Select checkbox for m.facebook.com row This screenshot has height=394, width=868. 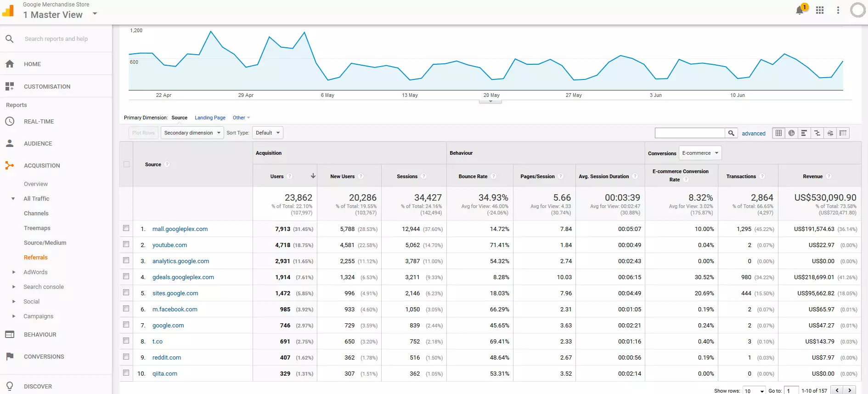(x=126, y=309)
